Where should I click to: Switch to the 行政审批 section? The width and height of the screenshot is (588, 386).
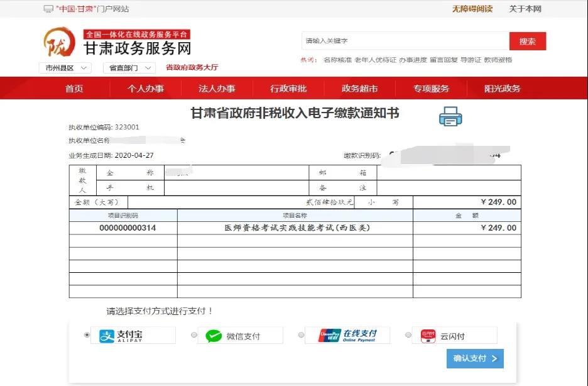click(288, 88)
